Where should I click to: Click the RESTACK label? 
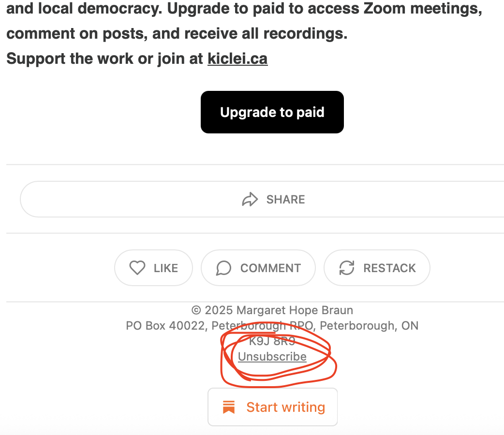(389, 268)
